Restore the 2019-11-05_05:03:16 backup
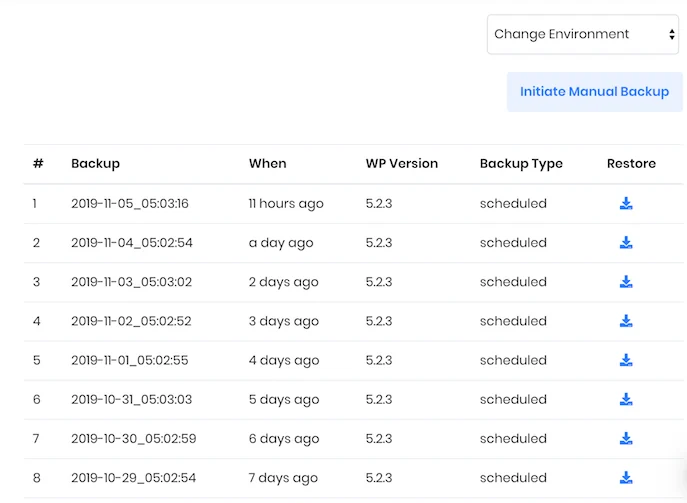The height and width of the screenshot is (503, 687). pyautogui.click(x=626, y=203)
